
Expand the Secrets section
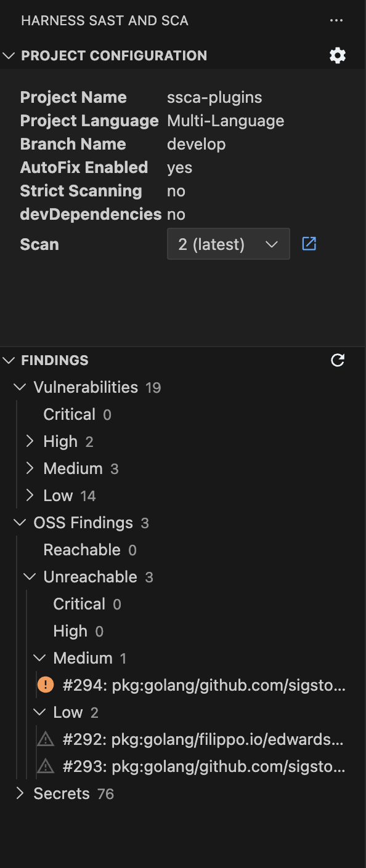coord(19,793)
